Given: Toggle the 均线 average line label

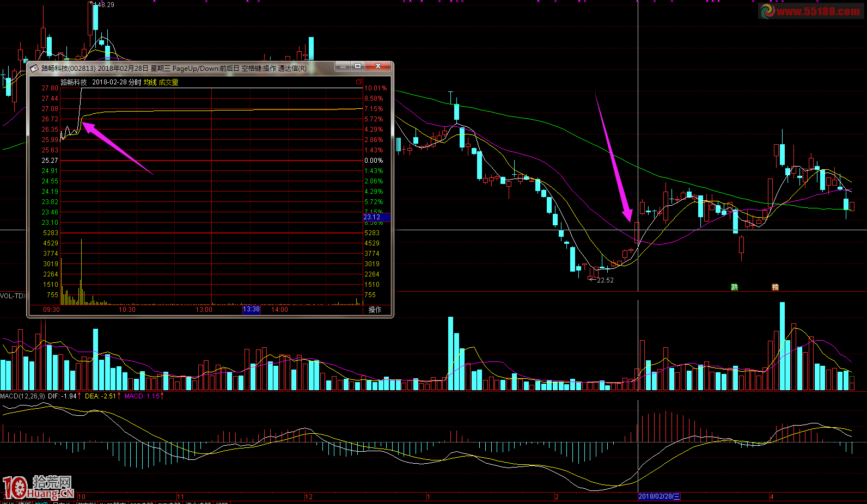Looking at the screenshot, I should point(150,82).
